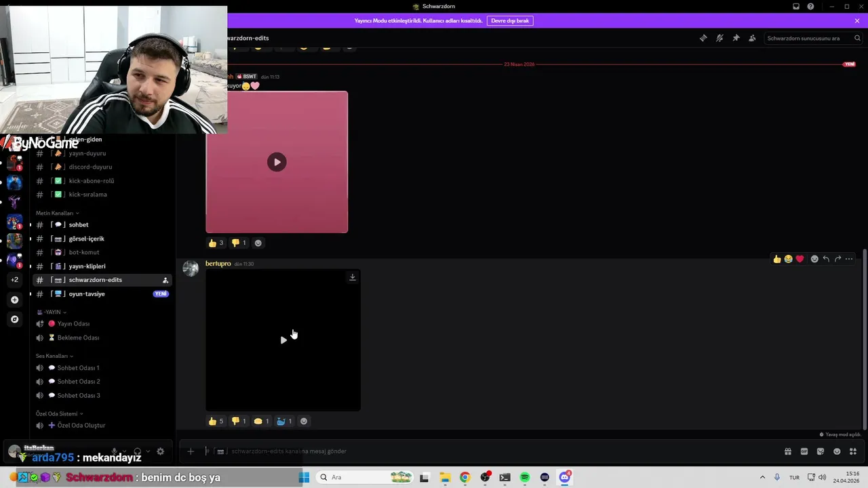Open more options on bertupro's message

849,259
